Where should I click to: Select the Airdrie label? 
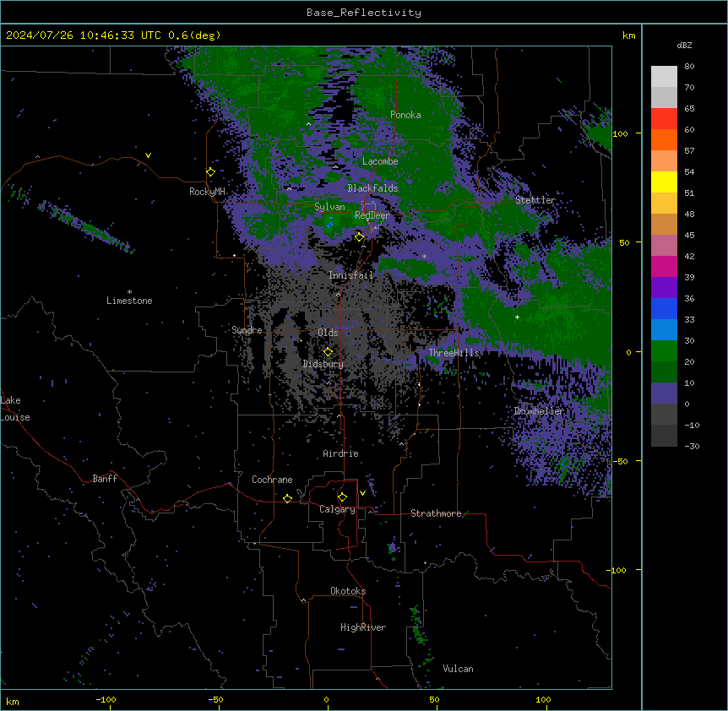pos(341,453)
